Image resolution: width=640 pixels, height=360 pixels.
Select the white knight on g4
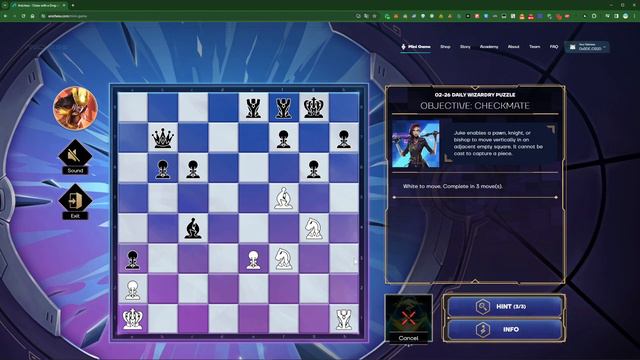point(313,229)
